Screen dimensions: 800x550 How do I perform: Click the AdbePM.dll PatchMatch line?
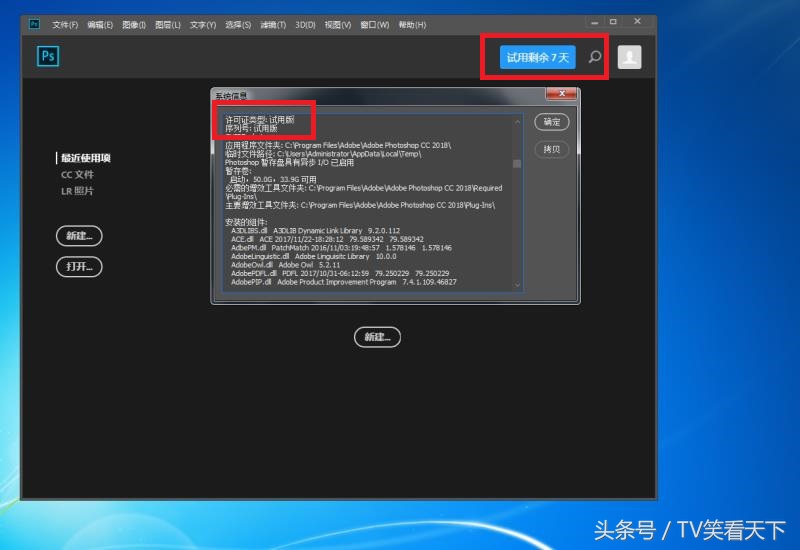(x=341, y=247)
